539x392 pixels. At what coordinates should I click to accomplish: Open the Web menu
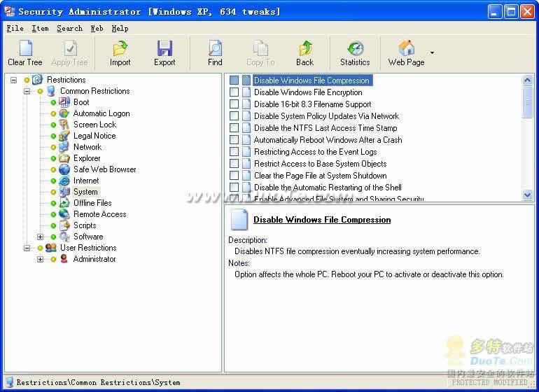[97, 29]
